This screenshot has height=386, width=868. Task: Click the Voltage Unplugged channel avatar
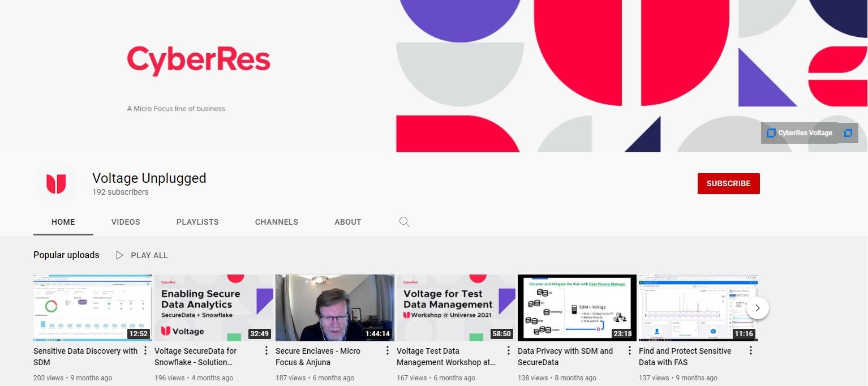56,183
